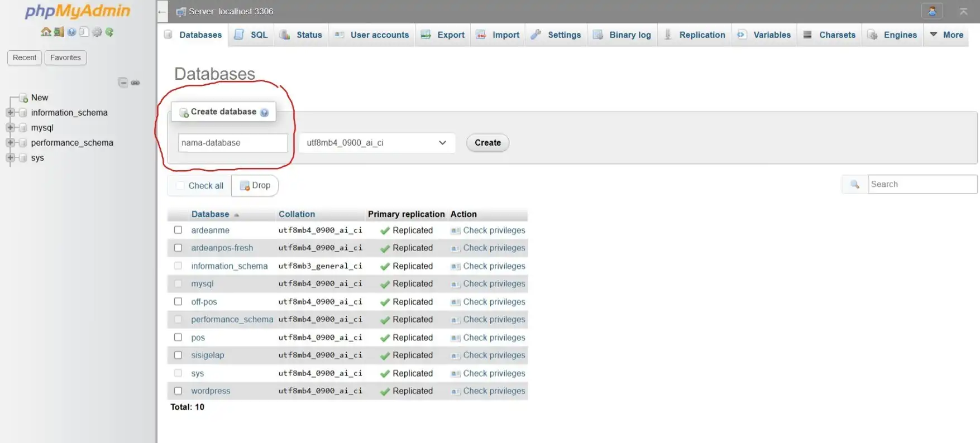
Task: Open the Favorites tables button
Action: click(x=65, y=57)
